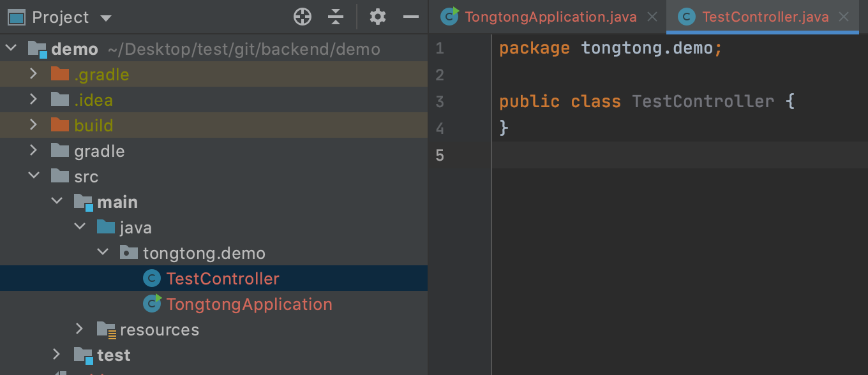
Task: Collapse the java source folder
Action: (80, 227)
